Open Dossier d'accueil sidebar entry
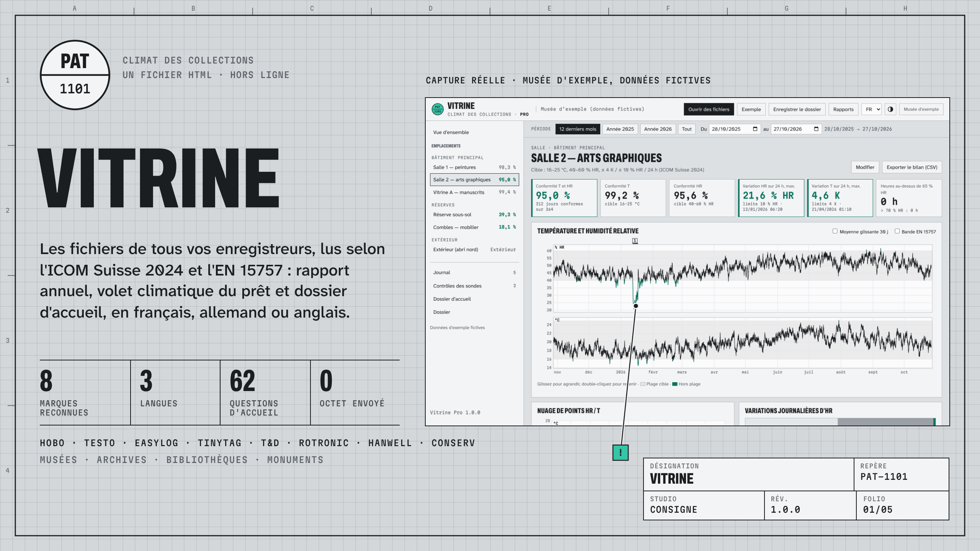This screenshot has width=980, height=551. pos(474,299)
